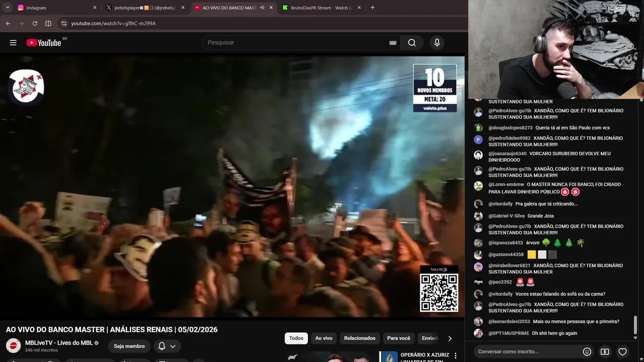Image resolution: width=644 pixels, height=362 pixels.
Task: Open the emoji picker in chat
Action: tap(587, 351)
